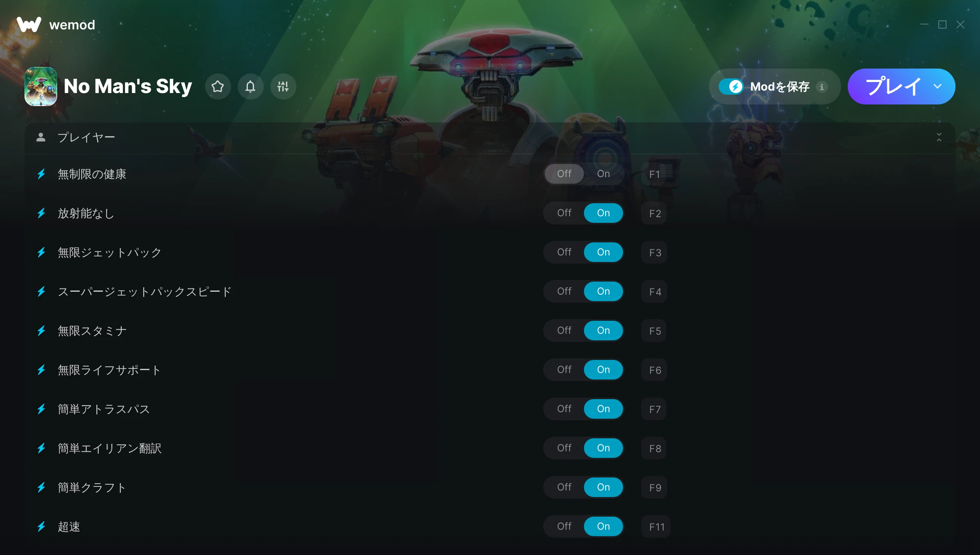Change the F11 hotkey for 超速

tap(656, 527)
